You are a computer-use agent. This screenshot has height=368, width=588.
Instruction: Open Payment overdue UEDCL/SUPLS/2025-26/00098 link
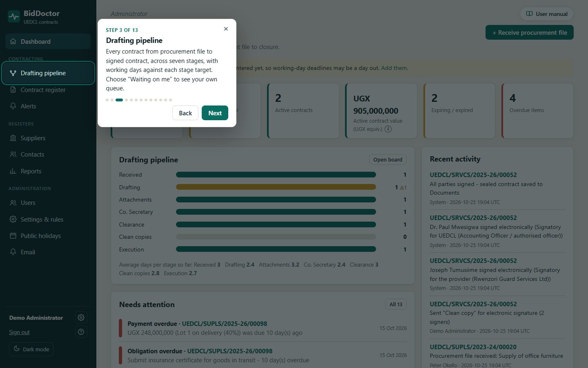(225, 323)
